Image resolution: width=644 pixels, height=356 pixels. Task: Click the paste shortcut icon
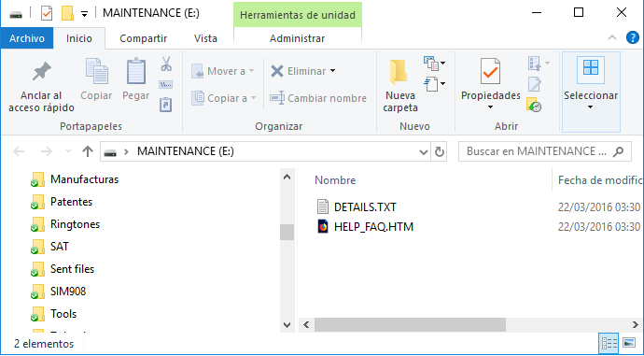pyautogui.click(x=165, y=105)
